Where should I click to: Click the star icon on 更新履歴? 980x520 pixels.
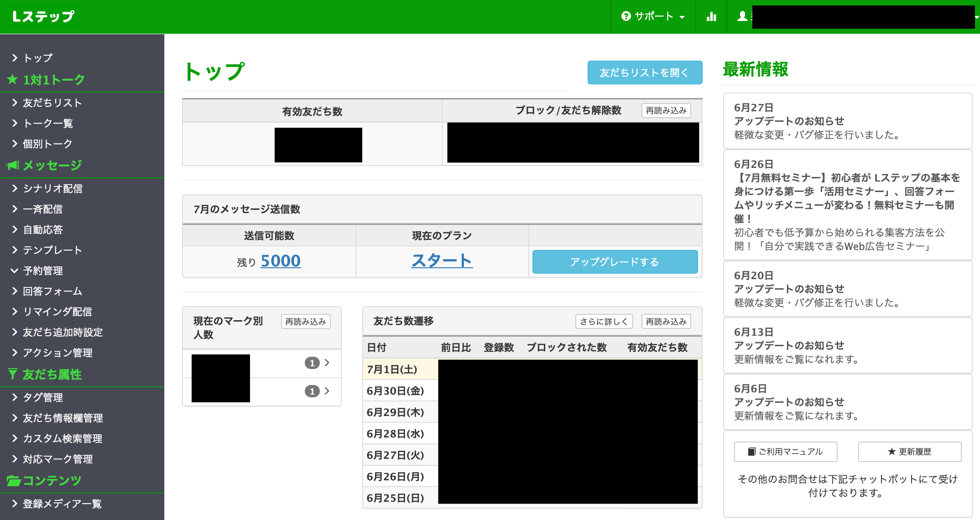[891, 452]
